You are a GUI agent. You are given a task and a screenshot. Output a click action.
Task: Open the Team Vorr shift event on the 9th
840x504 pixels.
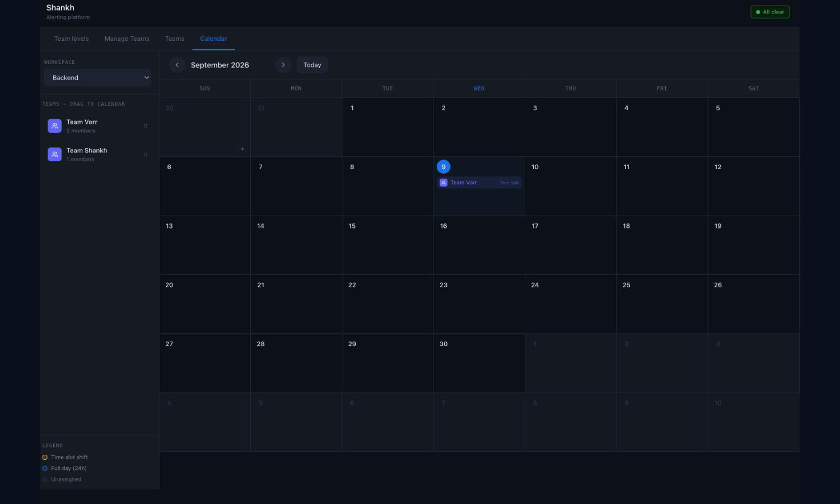click(479, 183)
